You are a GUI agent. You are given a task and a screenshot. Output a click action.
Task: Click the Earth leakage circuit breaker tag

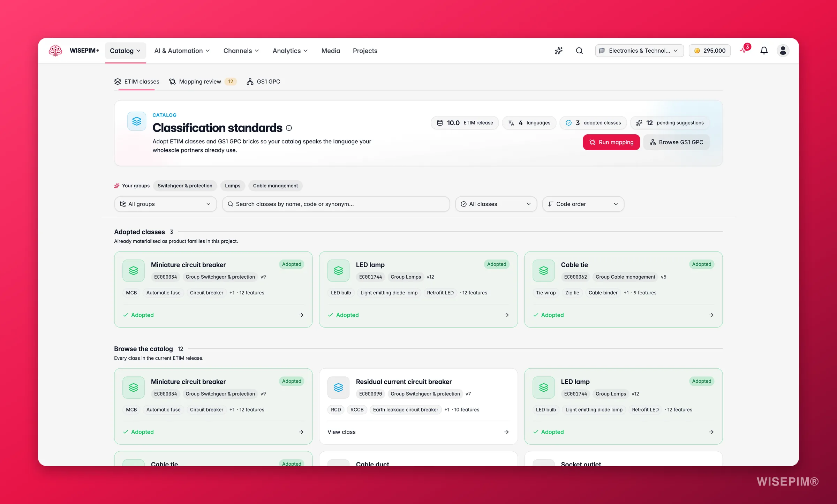pos(406,409)
